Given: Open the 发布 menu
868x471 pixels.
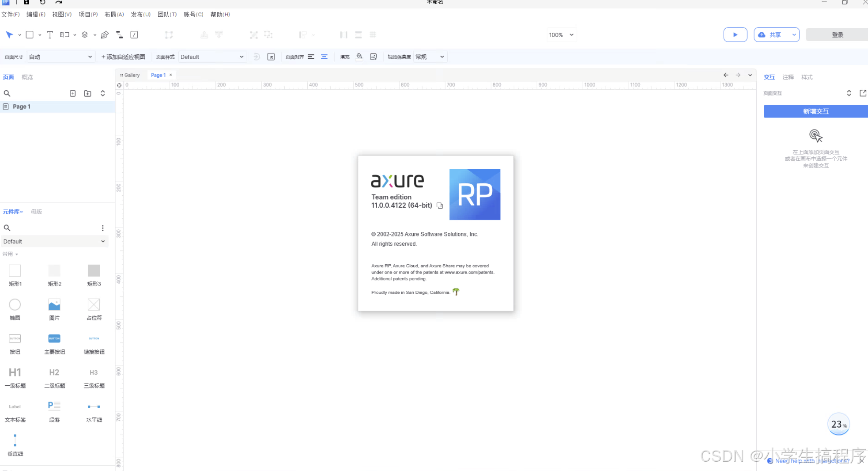Looking at the screenshot, I should point(140,15).
